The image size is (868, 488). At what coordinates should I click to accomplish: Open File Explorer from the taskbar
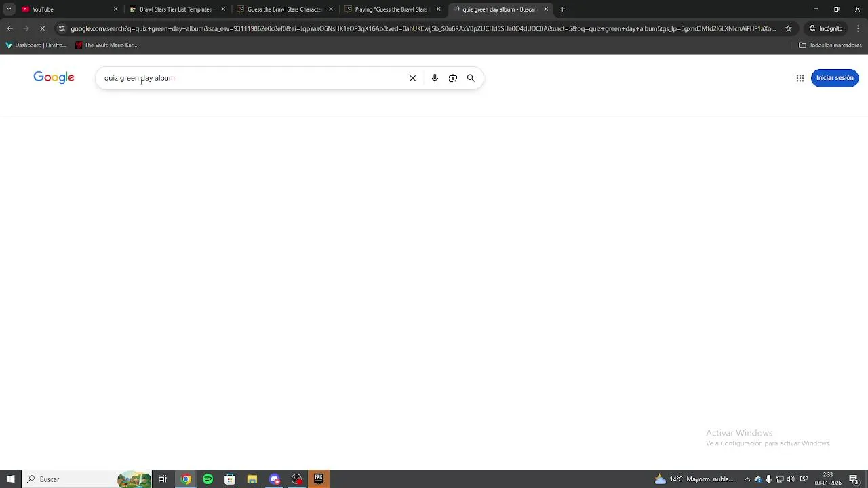252,479
